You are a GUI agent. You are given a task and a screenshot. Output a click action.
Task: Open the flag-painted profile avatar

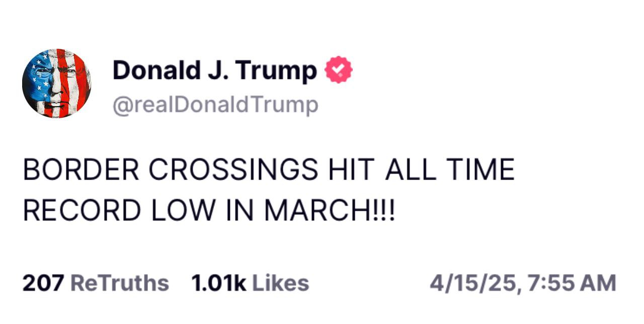click(56, 84)
